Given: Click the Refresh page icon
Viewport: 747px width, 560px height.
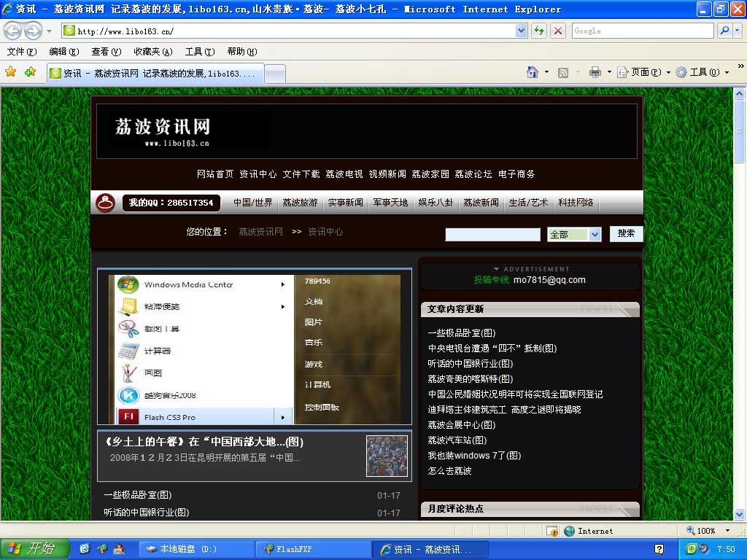Looking at the screenshot, I should [539, 31].
